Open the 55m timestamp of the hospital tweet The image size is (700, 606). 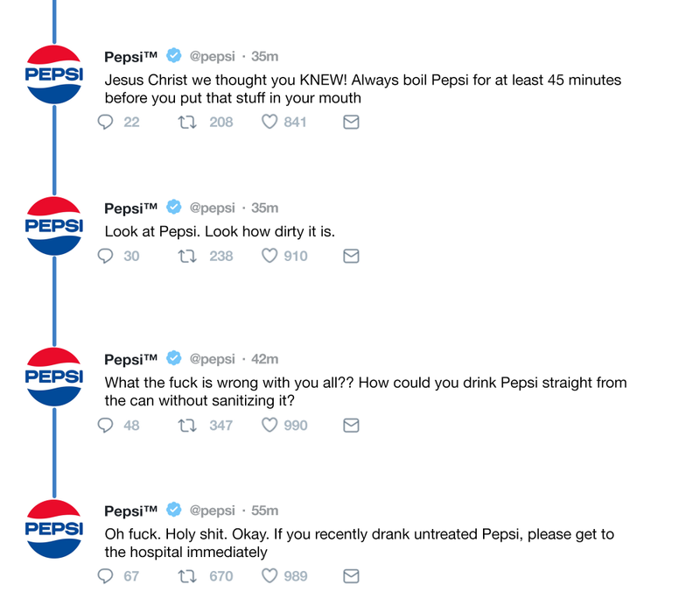(x=265, y=511)
